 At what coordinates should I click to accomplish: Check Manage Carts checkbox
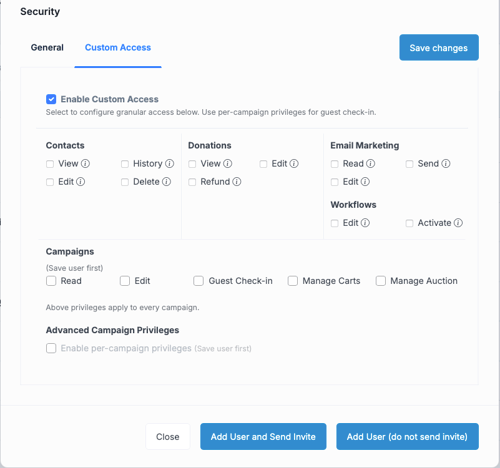[293, 281]
